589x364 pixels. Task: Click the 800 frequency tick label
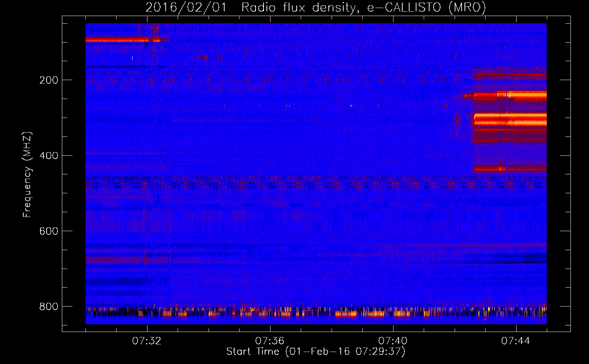[48, 307]
